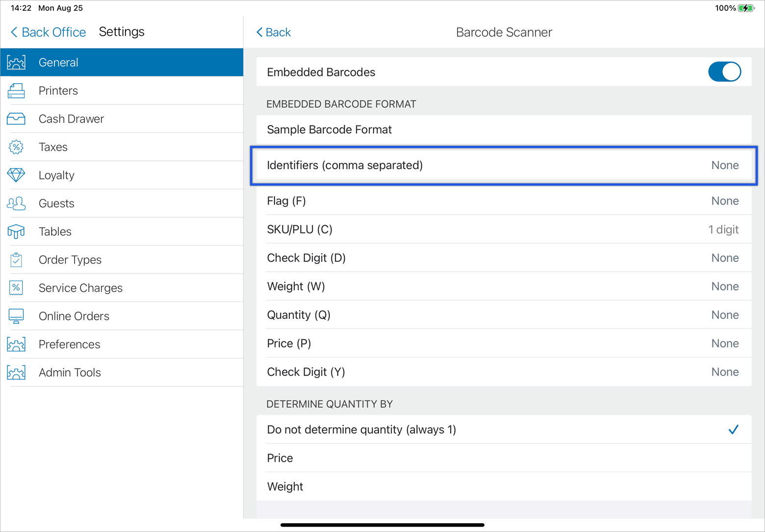
Task: Select Price as quantity determinant
Action: [504, 458]
